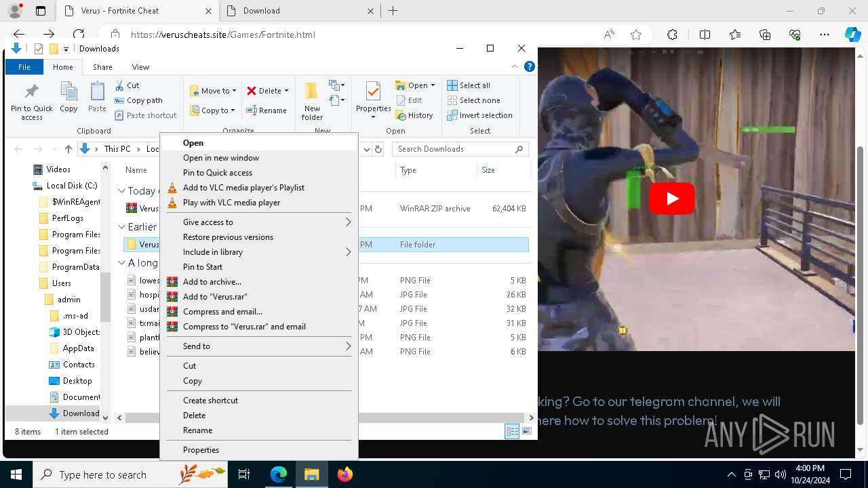The width and height of the screenshot is (868, 488).
Task: Click the Up one level arrow
Action: 68,149
